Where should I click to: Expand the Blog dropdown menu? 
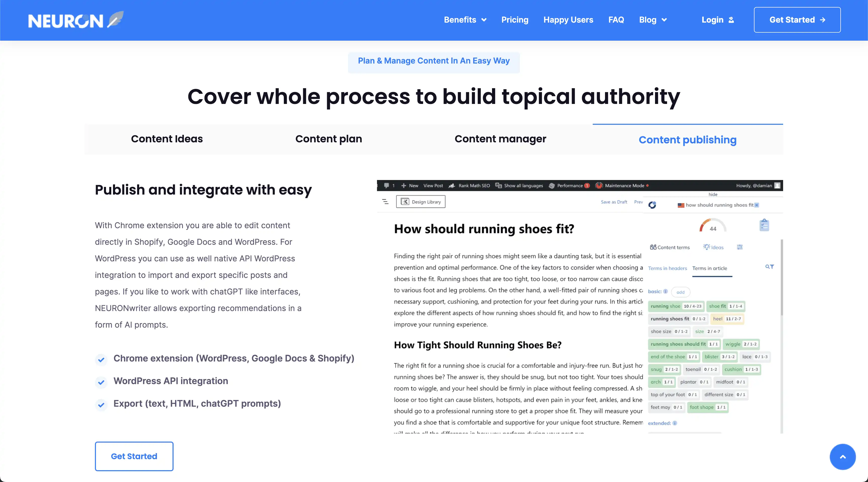[653, 20]
